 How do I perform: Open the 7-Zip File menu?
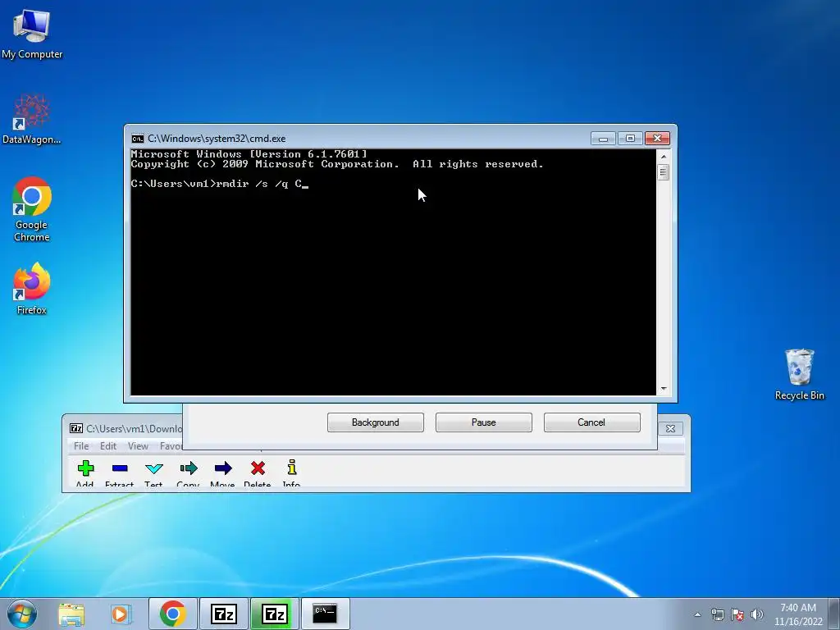coord(81,445)
